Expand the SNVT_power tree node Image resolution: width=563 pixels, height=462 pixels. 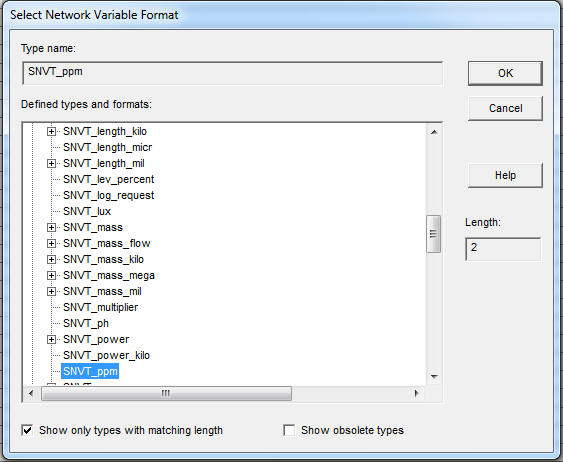coord(51,340)
